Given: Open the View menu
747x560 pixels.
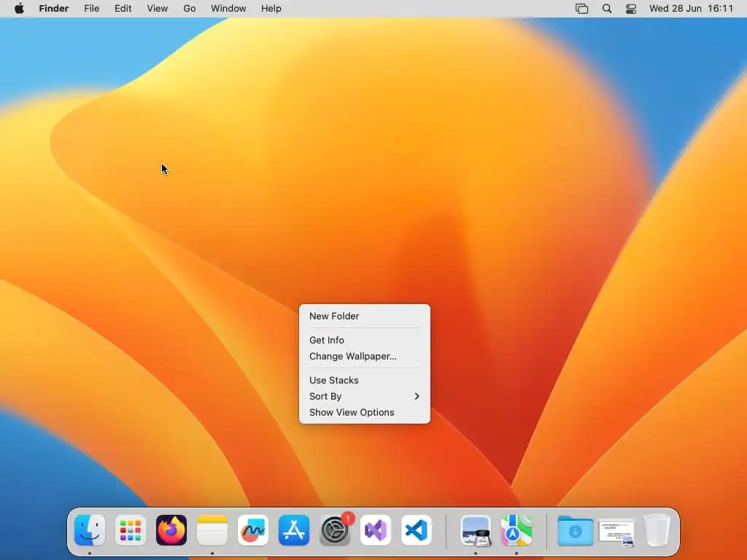Looking at the screenshot, I should click(x=158, y=9).
